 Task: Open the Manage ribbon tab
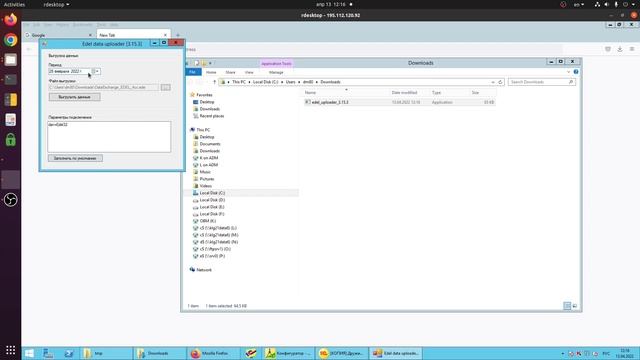pos(276,72)
